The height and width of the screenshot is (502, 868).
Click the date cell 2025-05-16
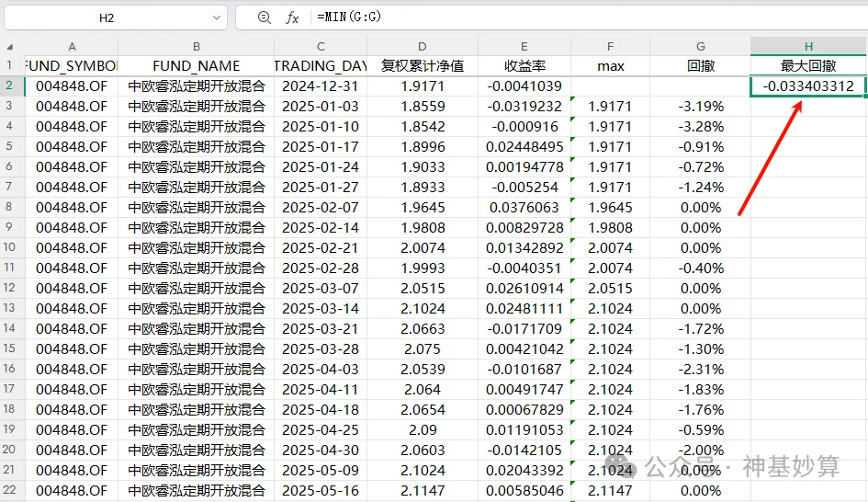321,490
